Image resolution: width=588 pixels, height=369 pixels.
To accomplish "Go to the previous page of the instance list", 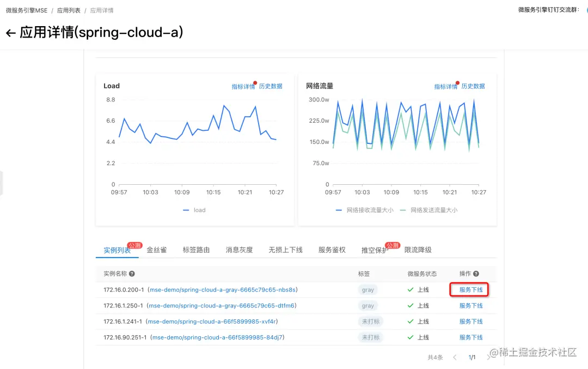I will [455, 358].
